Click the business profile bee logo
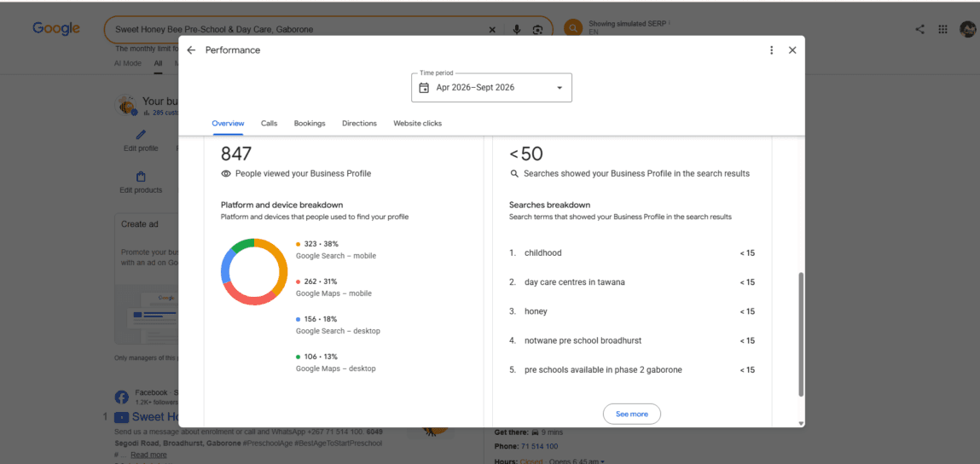Screen dimensions: 980x464 click(x=126, y=105)
